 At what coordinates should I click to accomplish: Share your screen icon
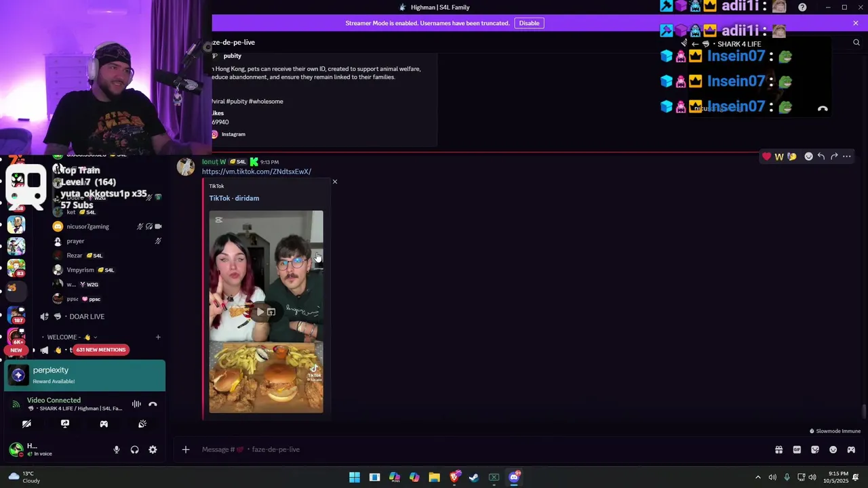(x=65, y=424)
